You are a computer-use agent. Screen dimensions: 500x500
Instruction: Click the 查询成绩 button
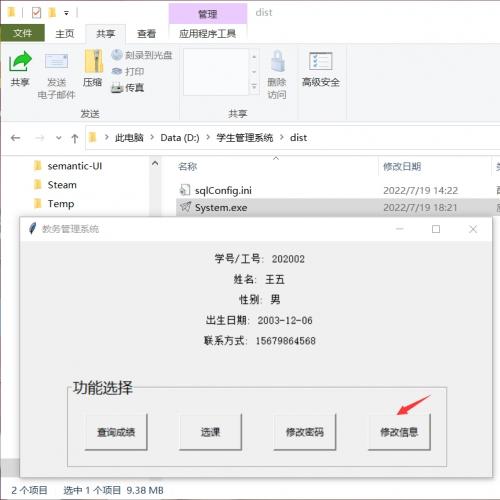click(x=116, y=432)
